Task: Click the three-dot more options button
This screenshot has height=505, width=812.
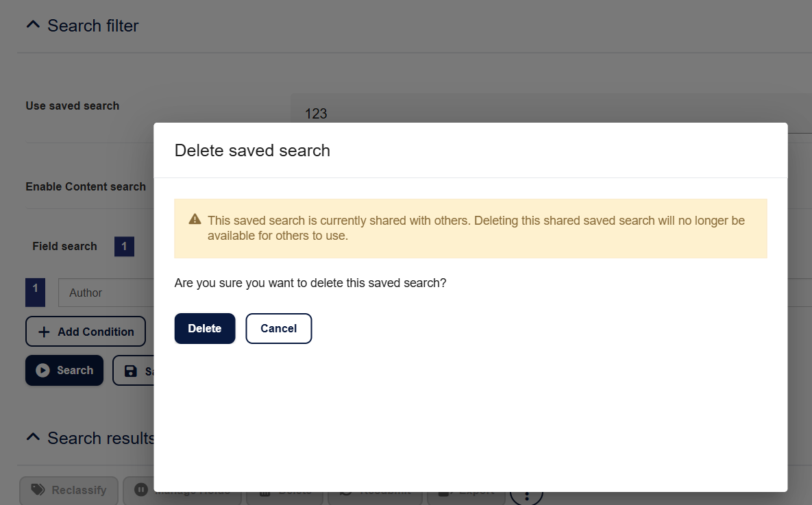Action: [526, 493]
